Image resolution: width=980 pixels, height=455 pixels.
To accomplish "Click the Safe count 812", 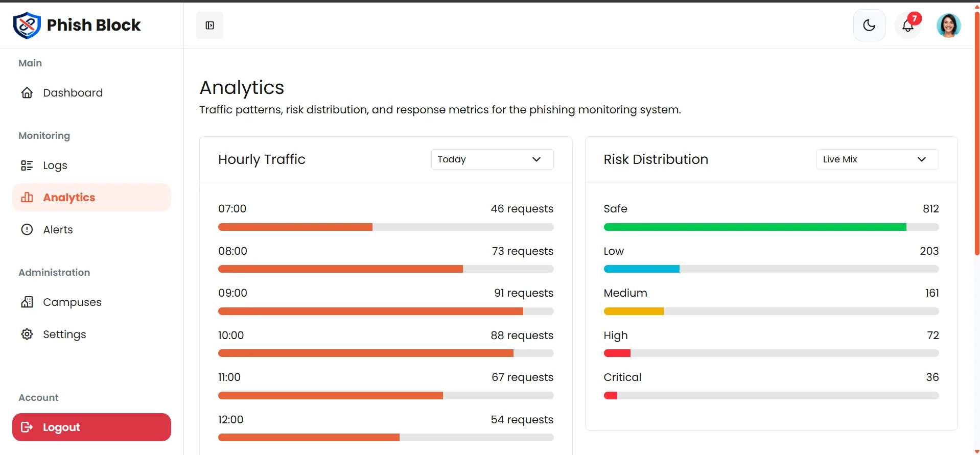I will click(931, 209).
